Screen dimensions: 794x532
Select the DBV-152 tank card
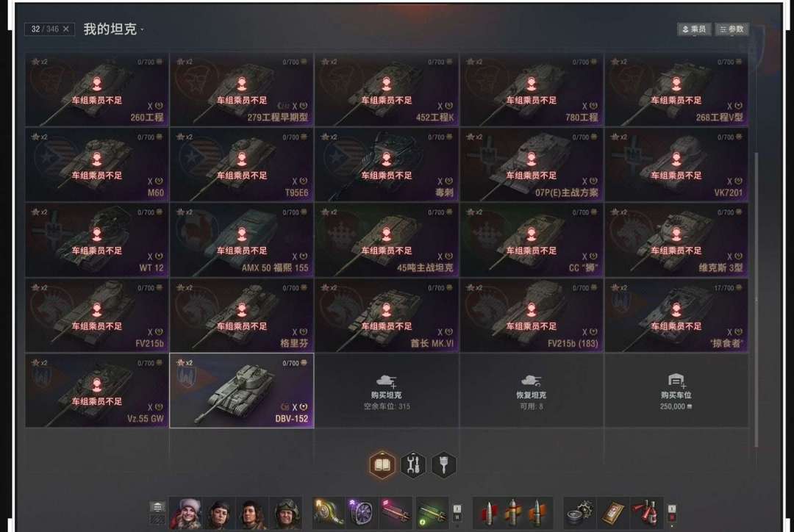point(242,391)
